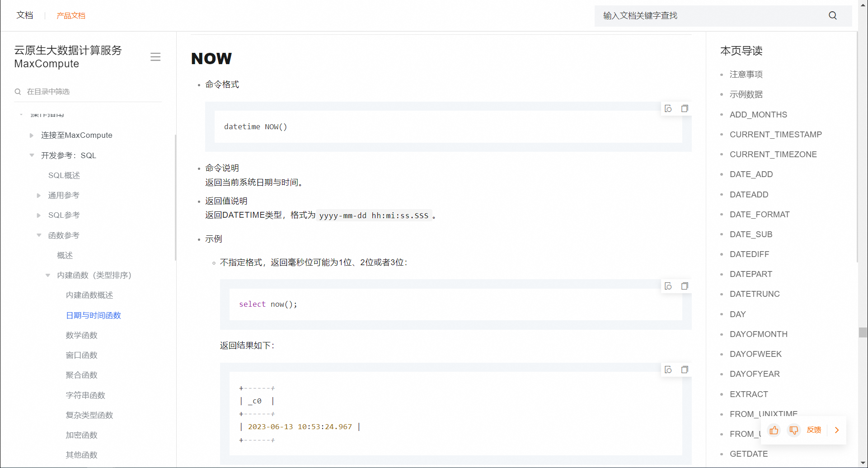Jump to DATE_ADD section

751,174
